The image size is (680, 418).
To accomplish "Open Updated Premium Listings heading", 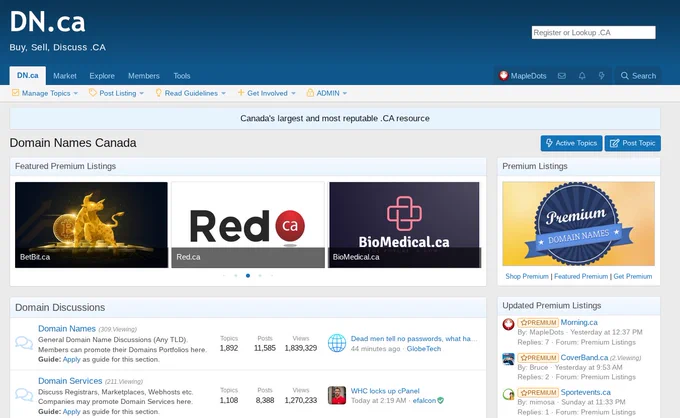I will pyautogui.click(x=552, y=305).
